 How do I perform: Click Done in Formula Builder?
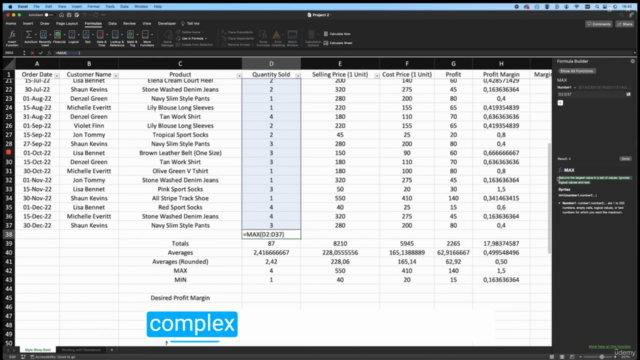pos(625,159)
